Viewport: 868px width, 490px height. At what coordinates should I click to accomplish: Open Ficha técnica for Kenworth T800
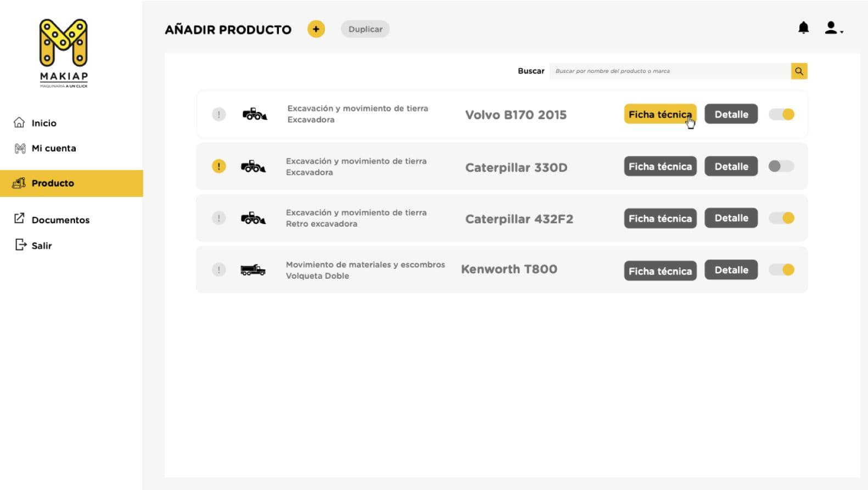(660, 271)
